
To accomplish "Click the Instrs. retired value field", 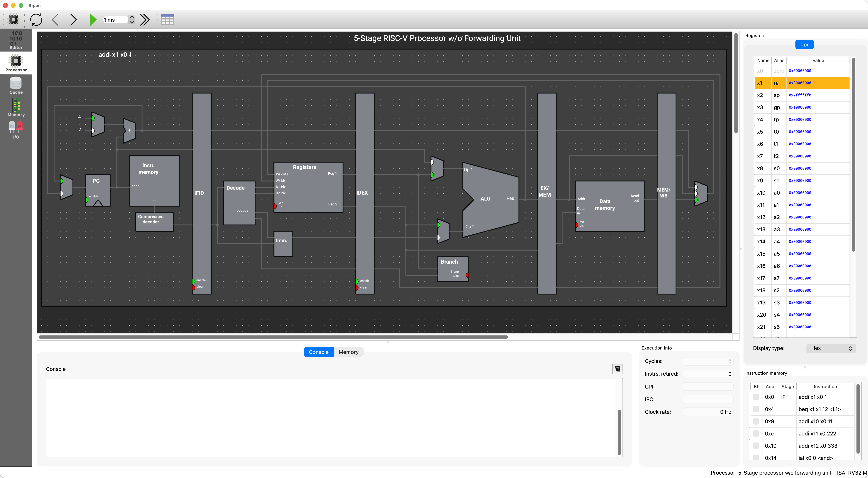I will coord(708,374).
